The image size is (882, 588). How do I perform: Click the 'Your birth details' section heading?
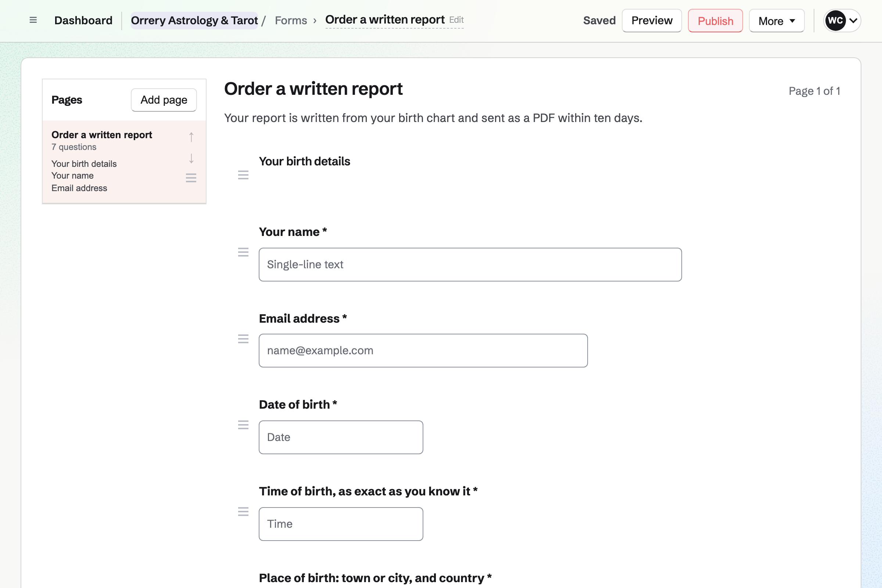coord(305,161)
